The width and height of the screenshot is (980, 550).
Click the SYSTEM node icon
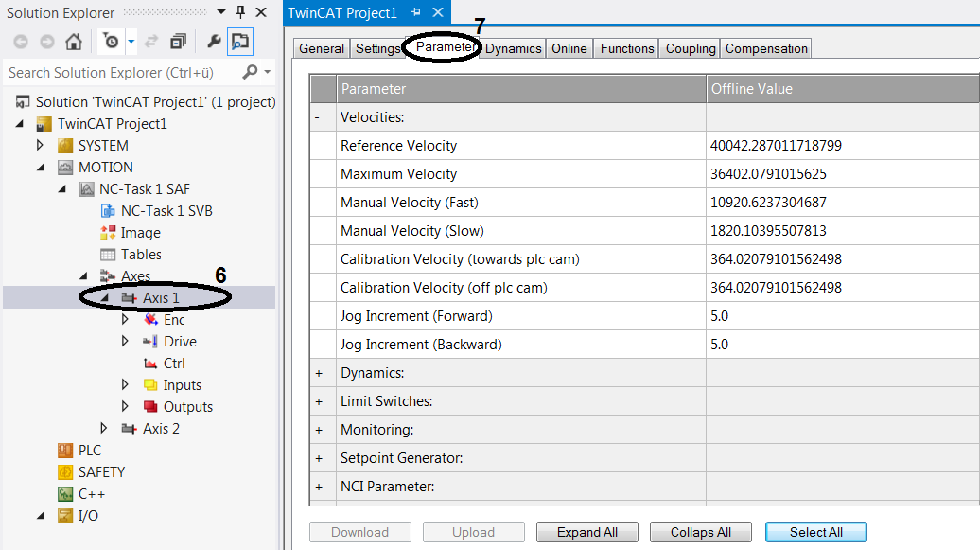tap(65, 146)
